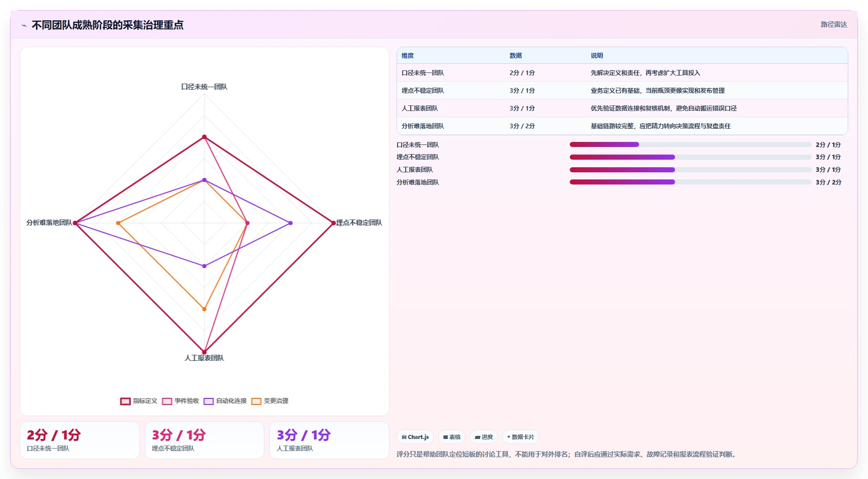Viewport: 868px width, 479px height.
Task: Click the purple 自动化连接 point on the 埋点不稳定团队 axis
Action: click(291, 223)
